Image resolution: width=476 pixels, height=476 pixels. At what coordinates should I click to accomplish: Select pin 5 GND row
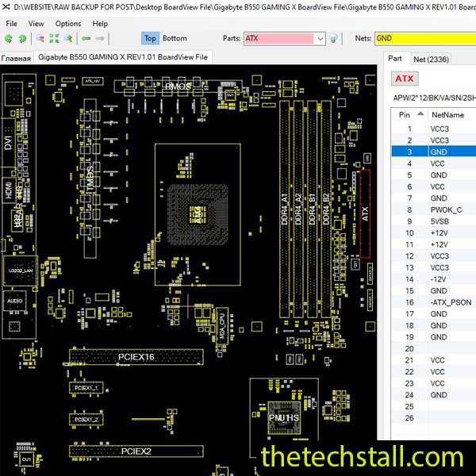(x=434, y=175)
